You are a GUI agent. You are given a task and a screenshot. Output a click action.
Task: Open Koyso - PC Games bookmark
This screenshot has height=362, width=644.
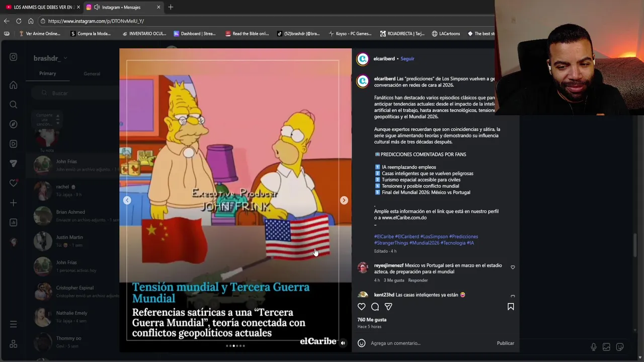(350, 34)
